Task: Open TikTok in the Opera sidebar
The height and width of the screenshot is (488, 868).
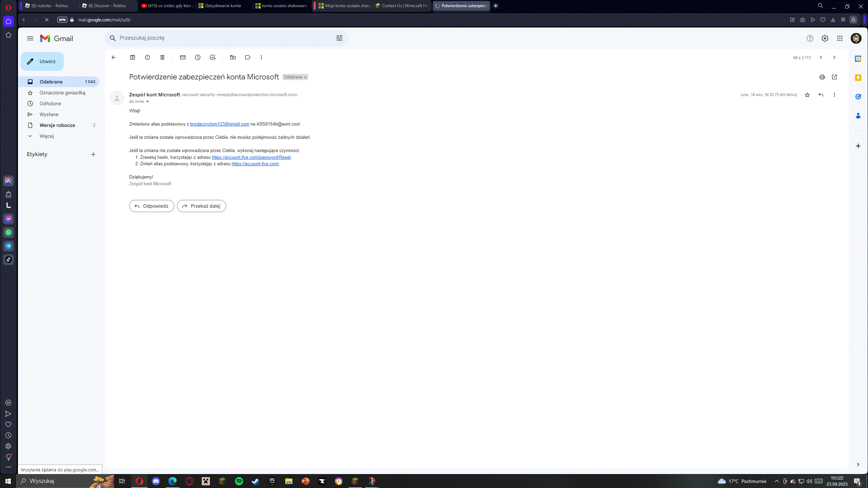Action: [8, 260]
